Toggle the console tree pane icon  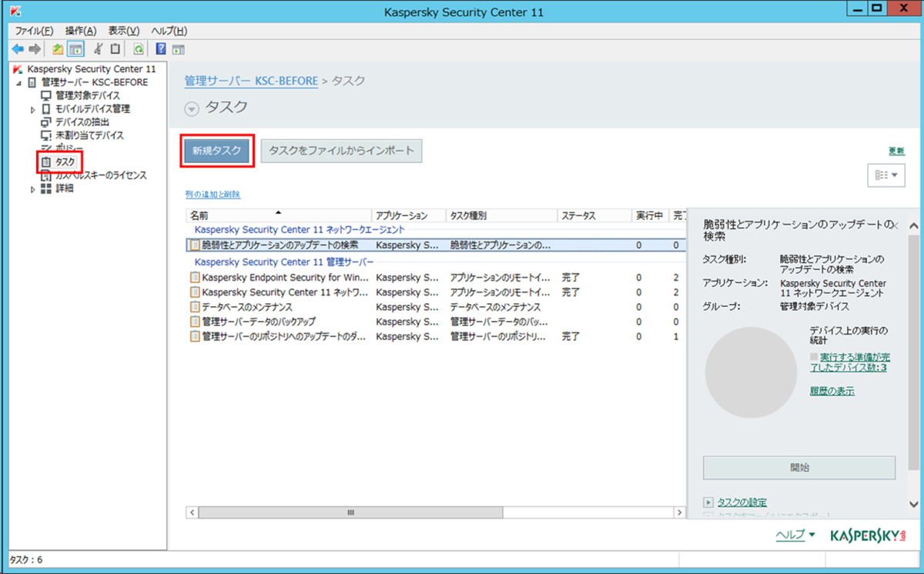(75, 48)
